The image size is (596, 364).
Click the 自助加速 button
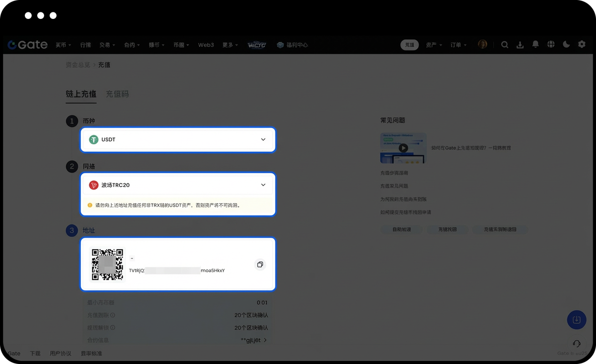pos(402,230)
